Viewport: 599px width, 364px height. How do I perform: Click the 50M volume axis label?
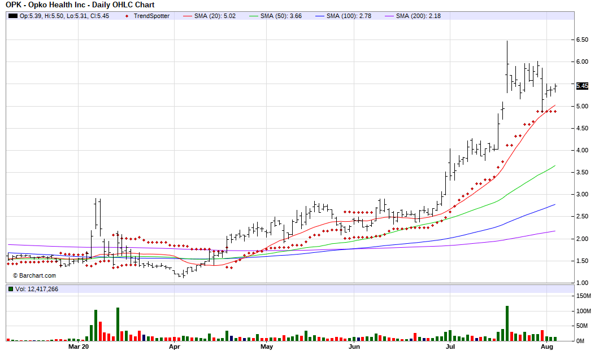coord(582,326)
